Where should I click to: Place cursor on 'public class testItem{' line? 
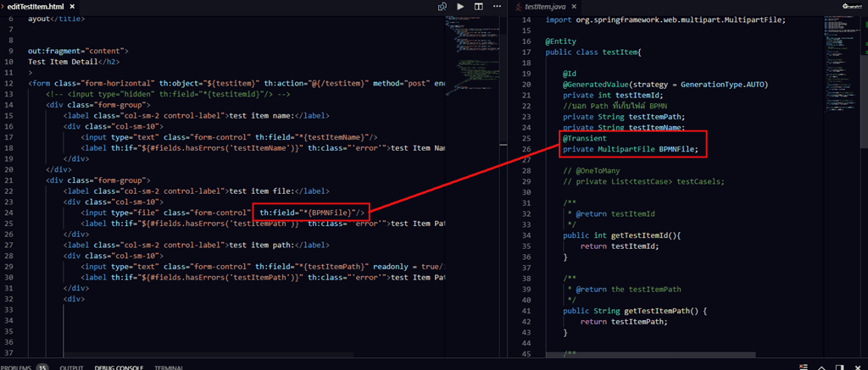click(x=593, y=52)
